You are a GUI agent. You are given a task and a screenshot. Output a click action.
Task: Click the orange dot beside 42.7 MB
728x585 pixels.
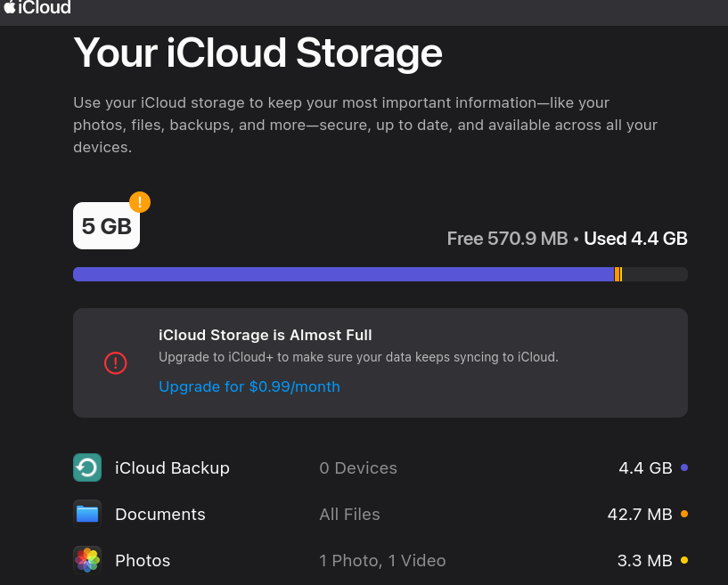(683, 514)
